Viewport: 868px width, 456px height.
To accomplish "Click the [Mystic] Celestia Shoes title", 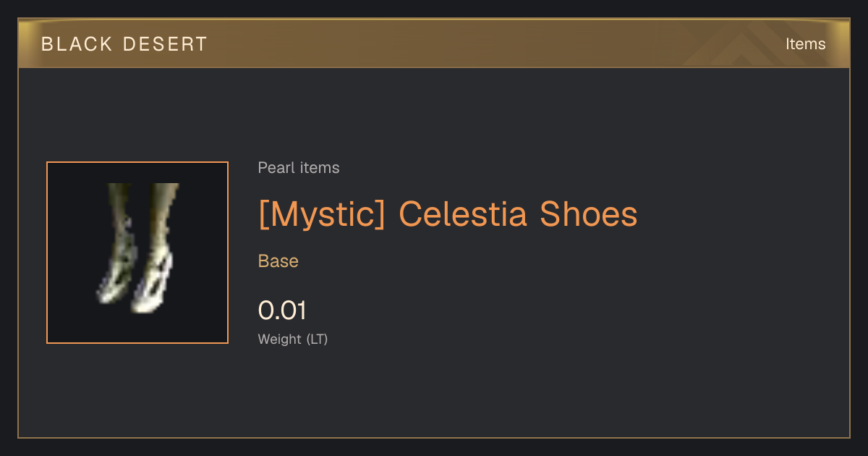I will pyautogui.click(x=448, y=214).
